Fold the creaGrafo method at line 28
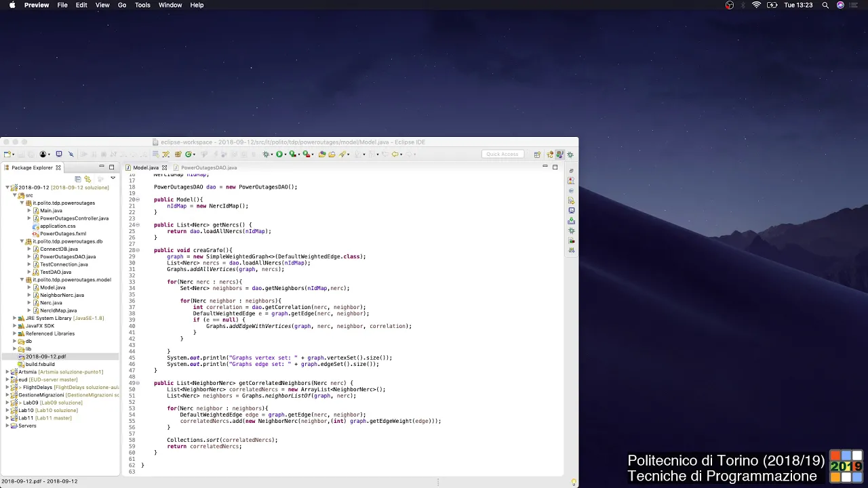The image size is (868, 488). click(x=138, y=250)
